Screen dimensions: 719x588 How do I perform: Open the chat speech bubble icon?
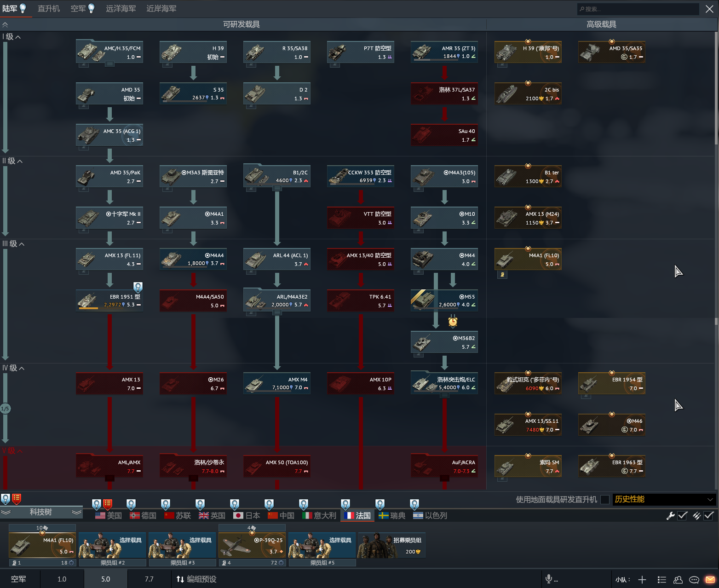pos(694,579)
